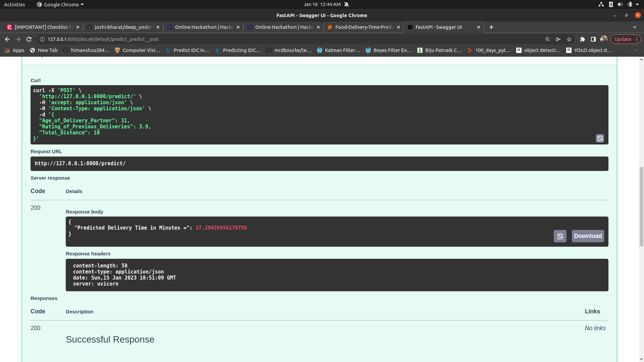Screen dimensions: 644x362
Task: Open the Extensions puzzle-piece icon
Action: pyautogui.click(x=583, y=39)
